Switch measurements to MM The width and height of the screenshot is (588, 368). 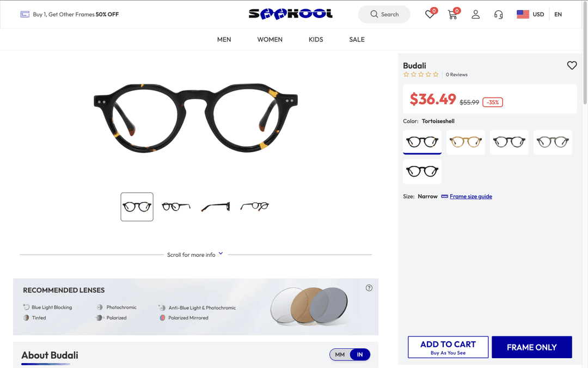point(340,354)
